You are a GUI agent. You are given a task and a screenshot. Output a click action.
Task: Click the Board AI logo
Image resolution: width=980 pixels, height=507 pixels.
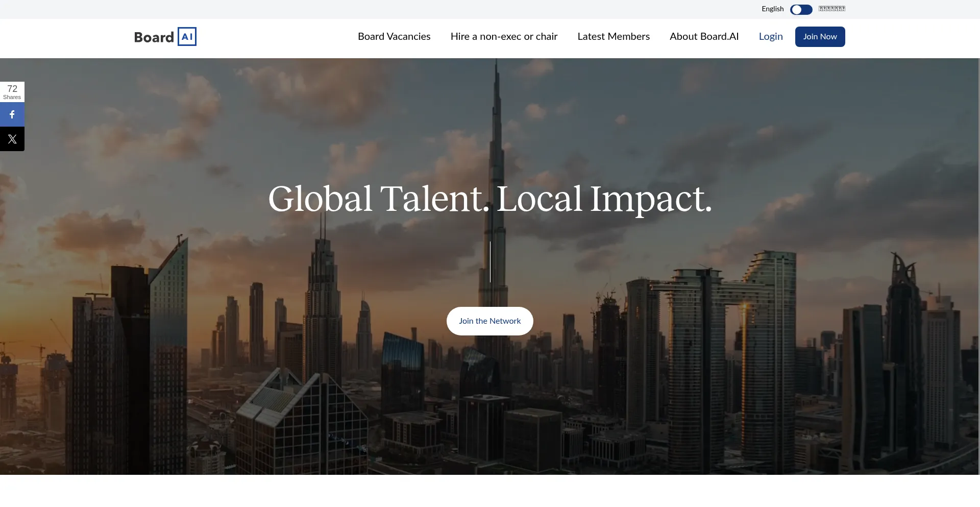[x=165, y=37]
